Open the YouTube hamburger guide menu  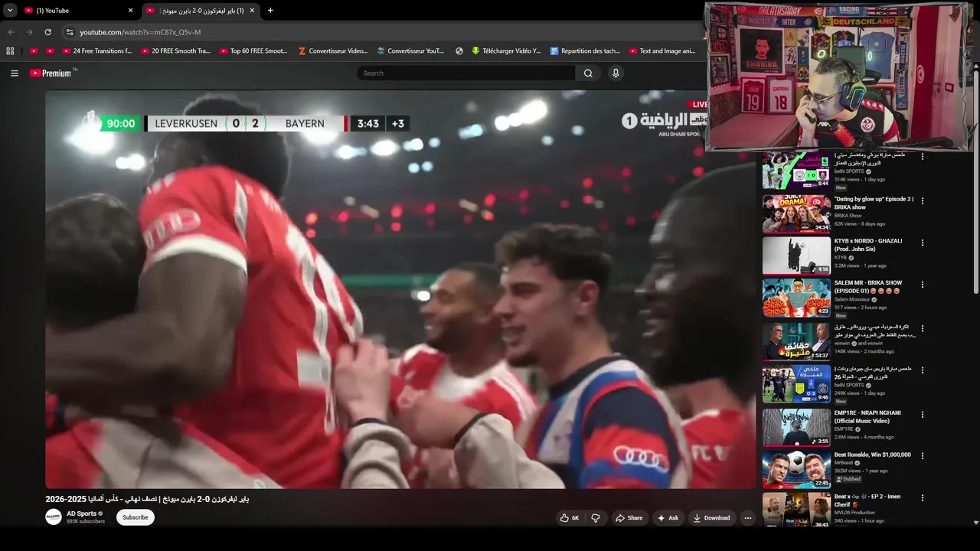tap(15, 73)
